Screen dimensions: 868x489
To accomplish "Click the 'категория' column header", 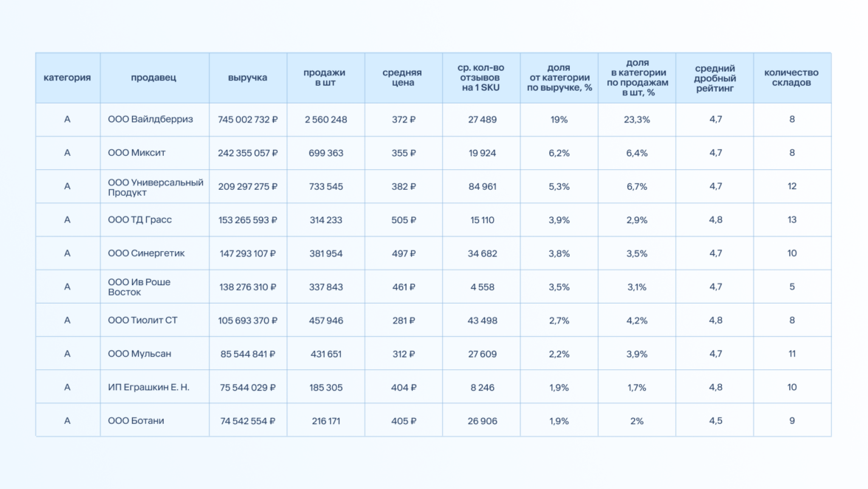I will tap(67, 78).
